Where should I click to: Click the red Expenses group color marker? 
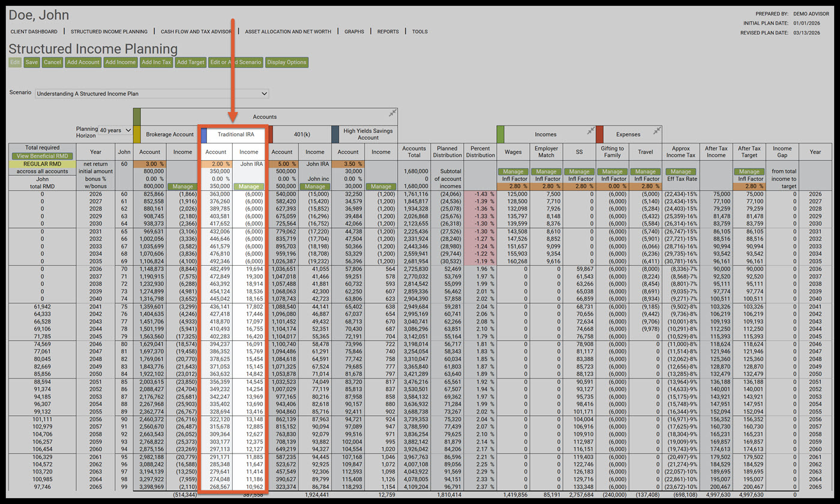pos(599,134)
